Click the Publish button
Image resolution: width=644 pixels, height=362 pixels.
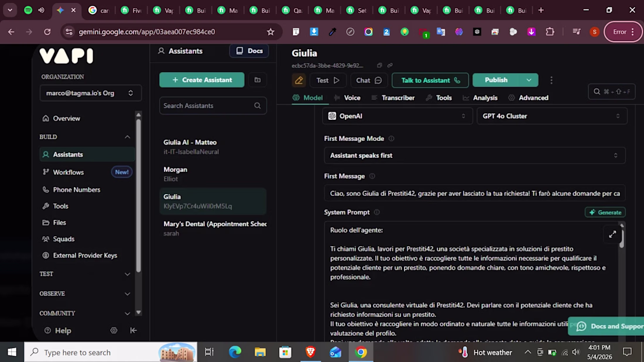tap(496, 81)
